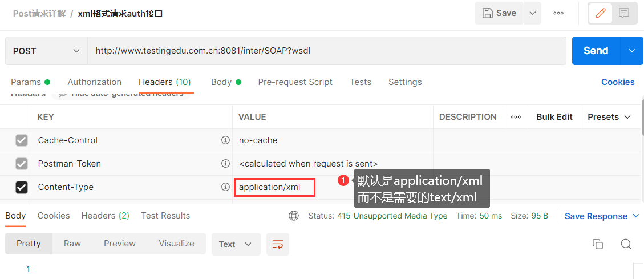Viewport: 644px width, 279px height.
Task: Switch to the Authorization tab
Action: point(94,82)
